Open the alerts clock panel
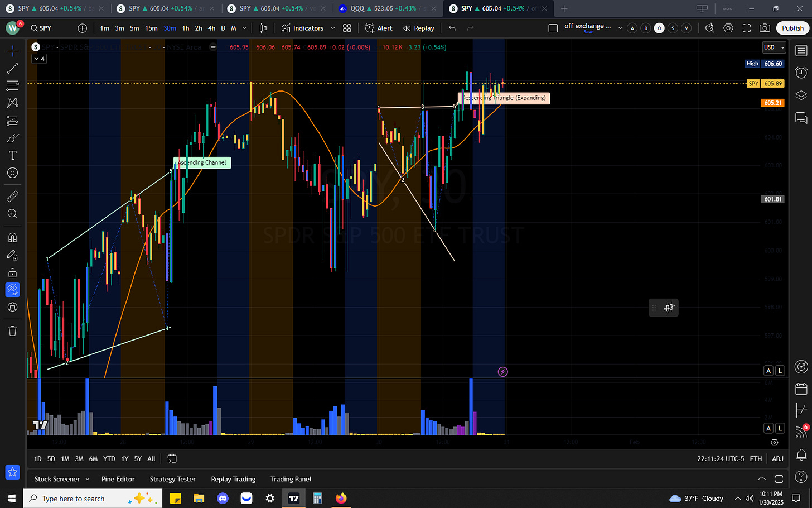Screen dimensions: 812x508 click(x=801, y=73)
